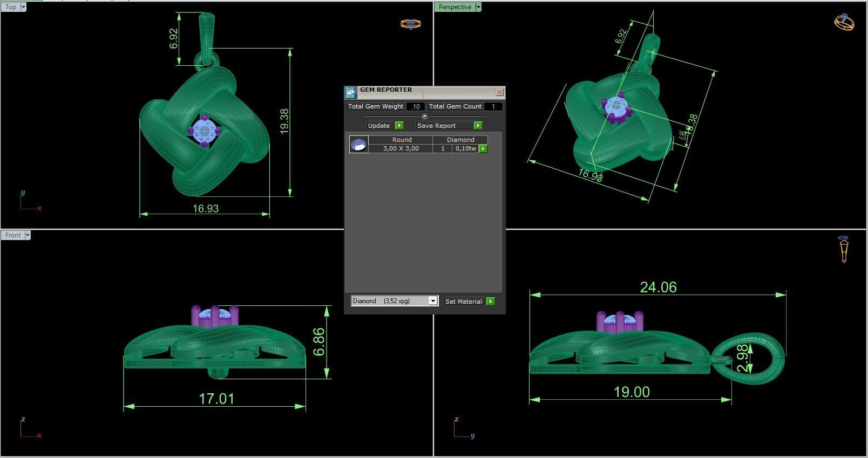This screenshot has height=458, width=868.
Task: Open the Top viewport dropdown arrow
Action: [23, 7]
